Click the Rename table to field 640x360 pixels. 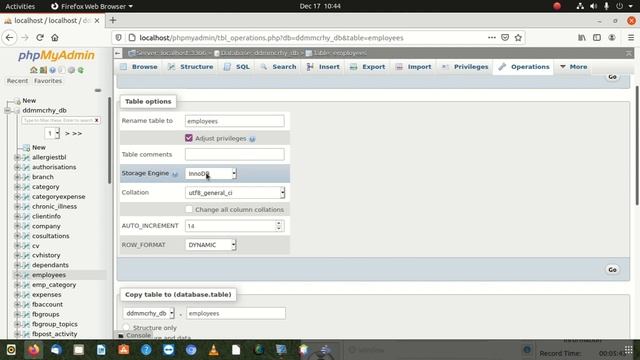(235, 121)
